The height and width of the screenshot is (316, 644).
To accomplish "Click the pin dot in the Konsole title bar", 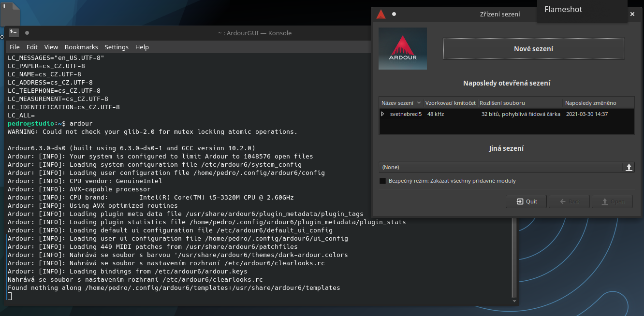I will (27, 33).
